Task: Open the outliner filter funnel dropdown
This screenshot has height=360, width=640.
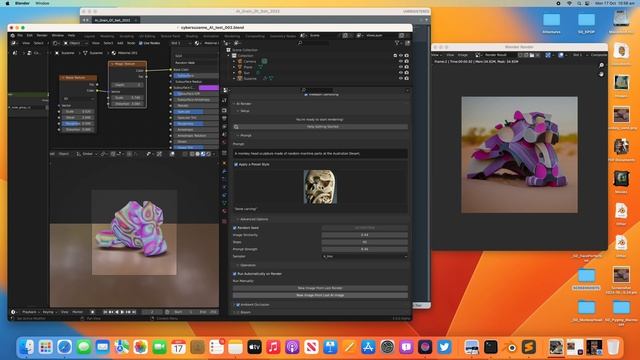Action: pos(398,43)
